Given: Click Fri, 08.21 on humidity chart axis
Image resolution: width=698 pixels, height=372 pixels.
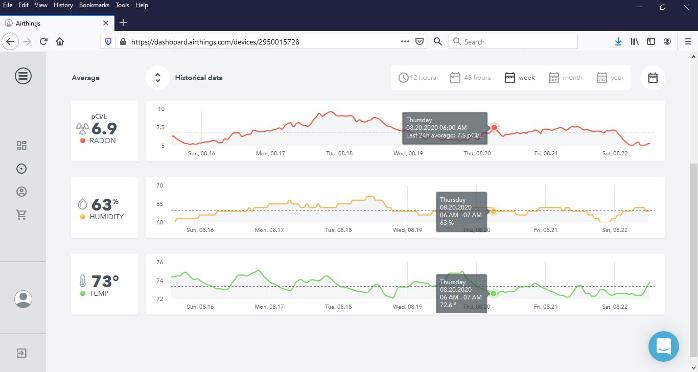Looking at the screenshot, I should click(x=546, y=230).
